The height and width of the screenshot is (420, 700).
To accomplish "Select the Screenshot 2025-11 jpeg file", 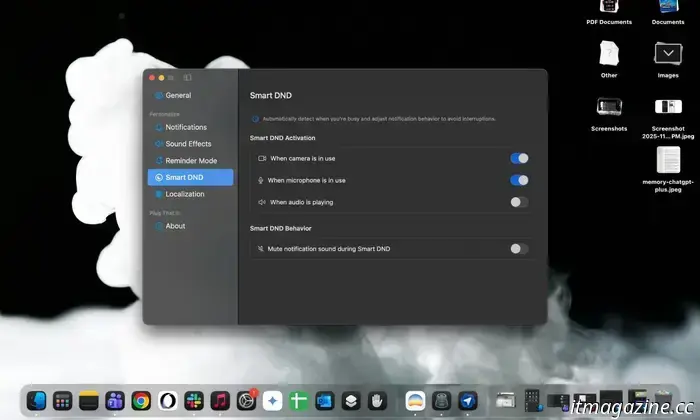I will click(x=668, y=107).
